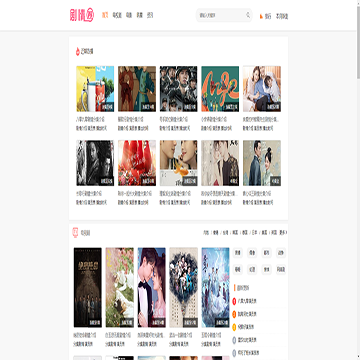This screenshot has height=360, width=360.
Task: Click the search keyword input box
Action: click(221, 15)
